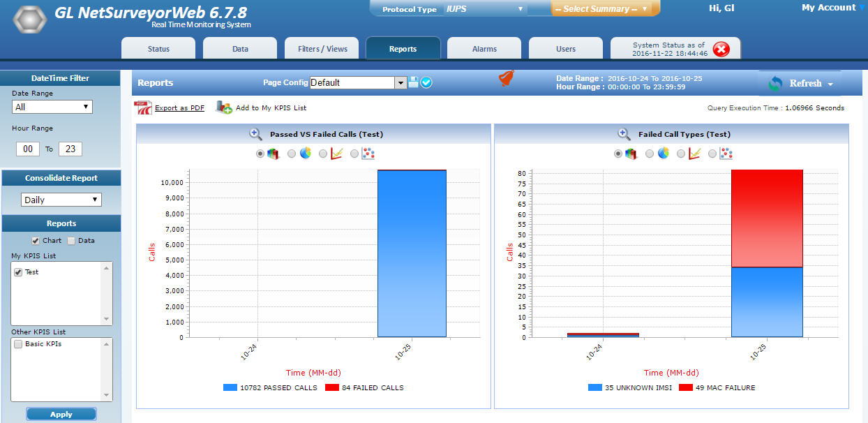This screenshot has width=868, height=423.
Task: Open the Consolidate Report Daily dropdown
Action: click(61, 200)
